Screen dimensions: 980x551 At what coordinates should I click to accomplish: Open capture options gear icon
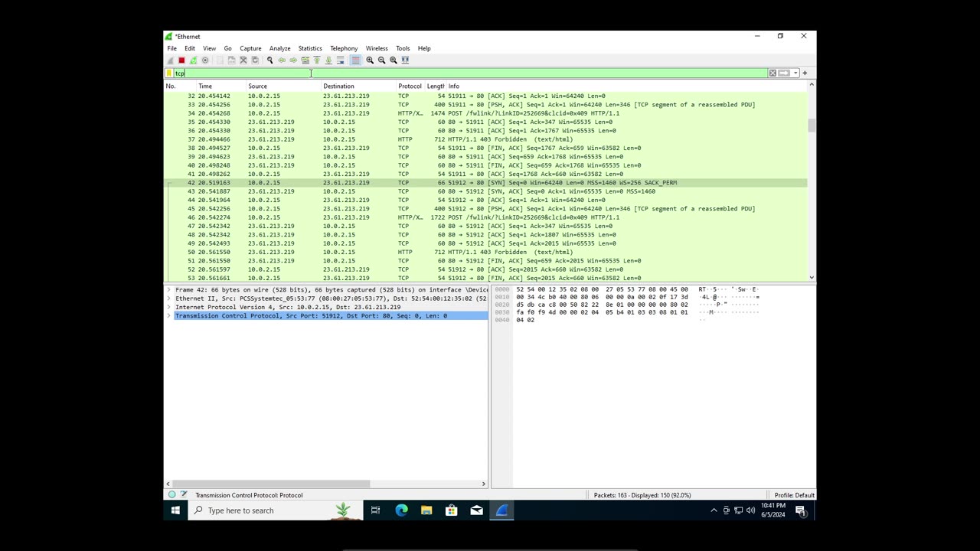point(205,60)
